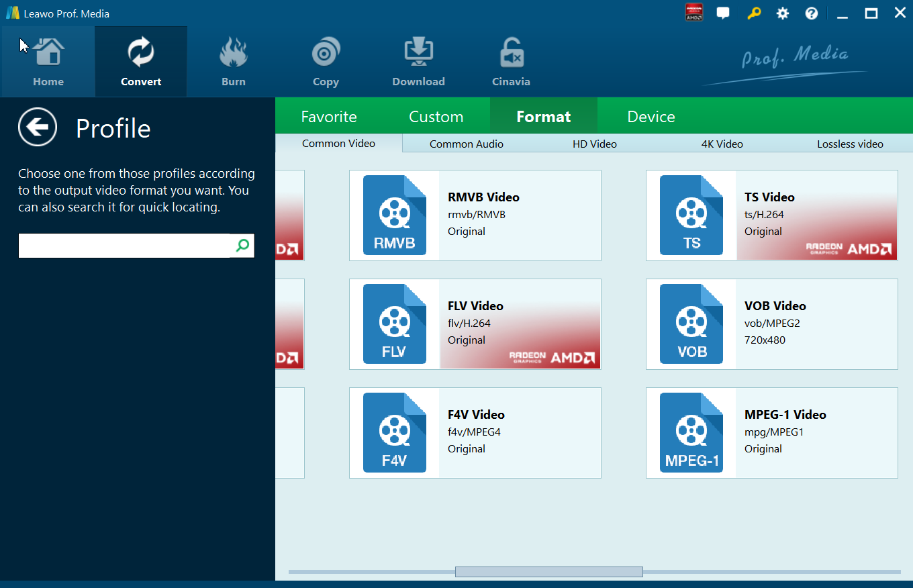The height and width of the screenshot is (588, 913).
Task: Select the HD Video sub-tab
Action: pyautogui.click(x=594, y=144)
